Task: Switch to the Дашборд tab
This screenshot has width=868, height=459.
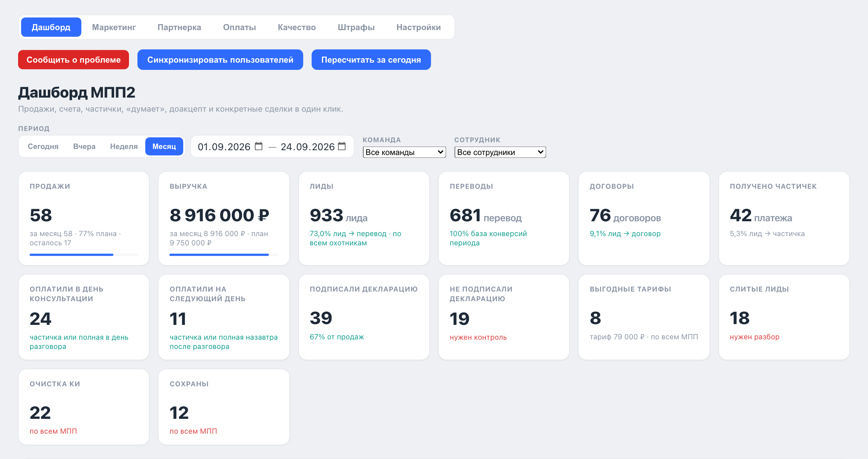Action: (x=51, y=27)
